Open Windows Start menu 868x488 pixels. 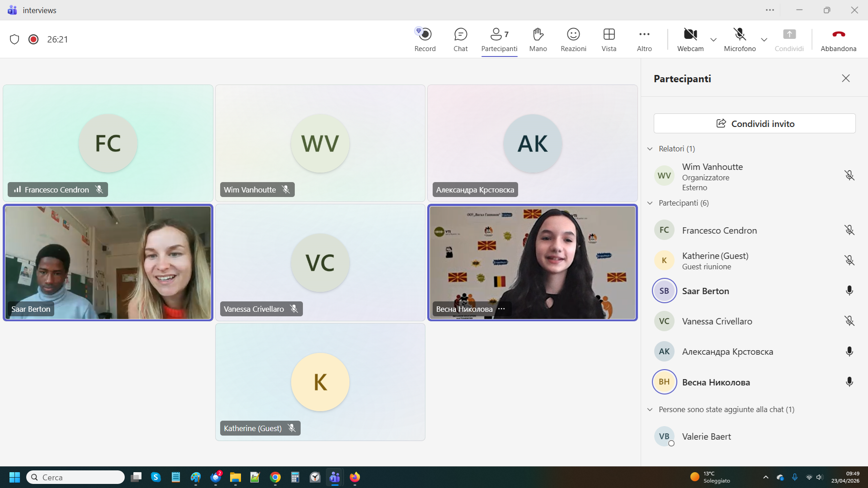(x=14, y=477)
